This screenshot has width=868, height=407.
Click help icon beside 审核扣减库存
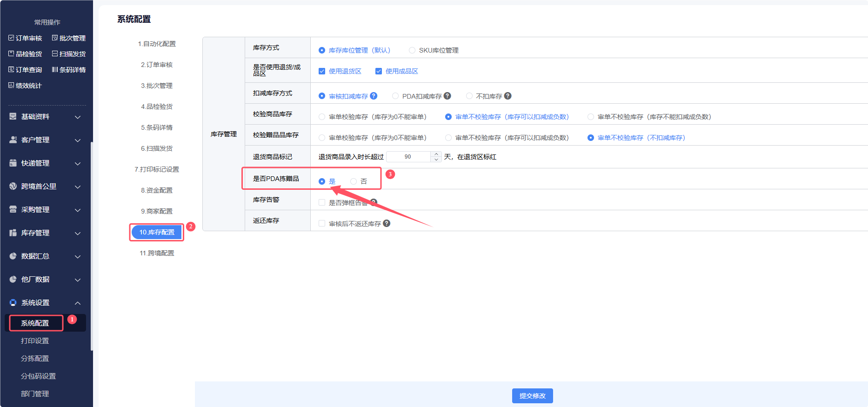(x=374, y=96)
